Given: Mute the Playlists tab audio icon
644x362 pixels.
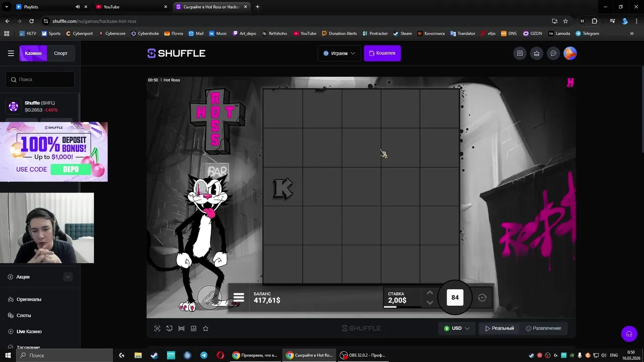Looking at the screenshot, I should click(77, 7).
